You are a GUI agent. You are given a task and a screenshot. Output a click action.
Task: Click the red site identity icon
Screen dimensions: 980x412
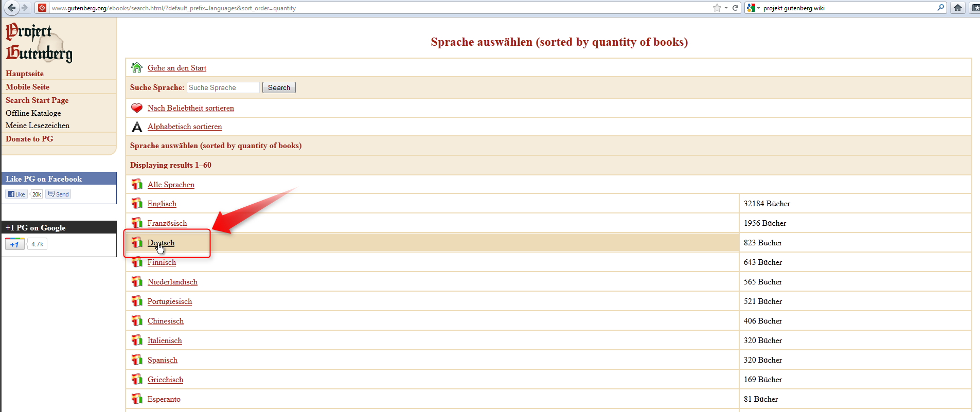point(42,8)
